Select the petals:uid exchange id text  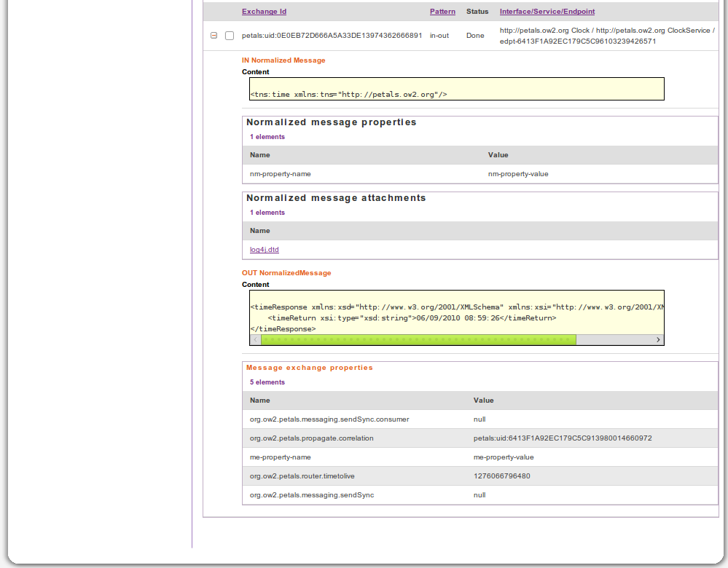[x=332, y=36]
